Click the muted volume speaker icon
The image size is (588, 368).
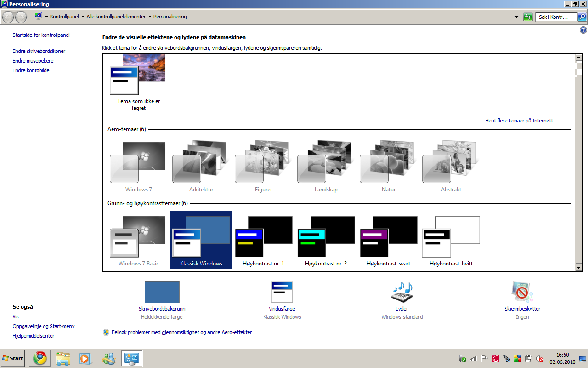540,358
